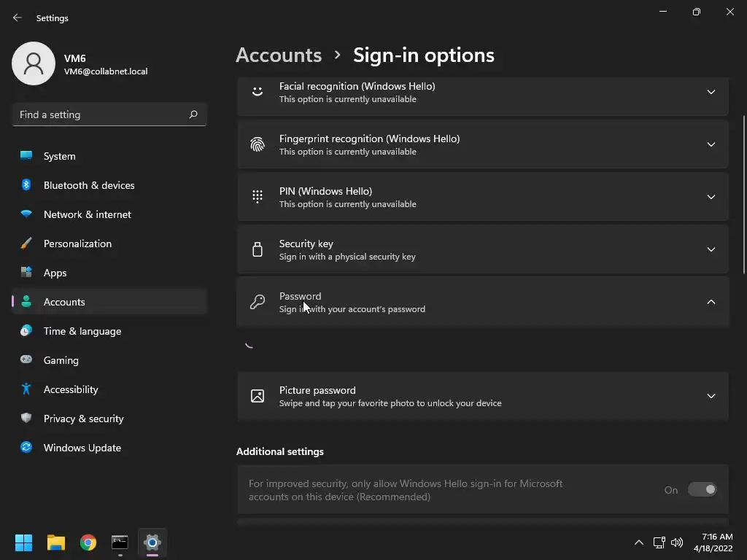Viewport: 747px width, 560px height.
Task: Toggle Windows Hello sign-in only switch
Action: point(702,490)
